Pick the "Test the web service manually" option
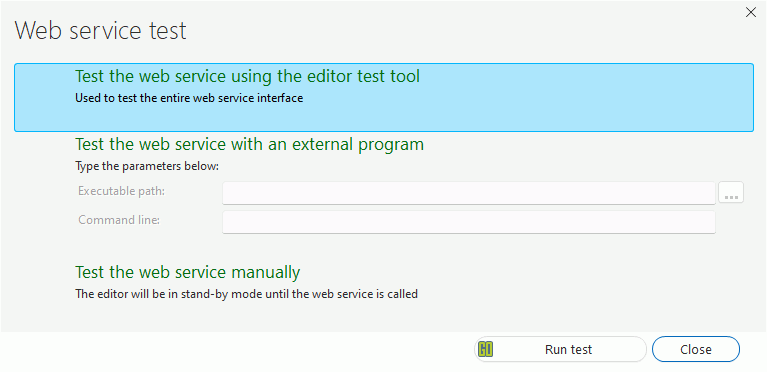The image size is (767, 372). point(187,272)
